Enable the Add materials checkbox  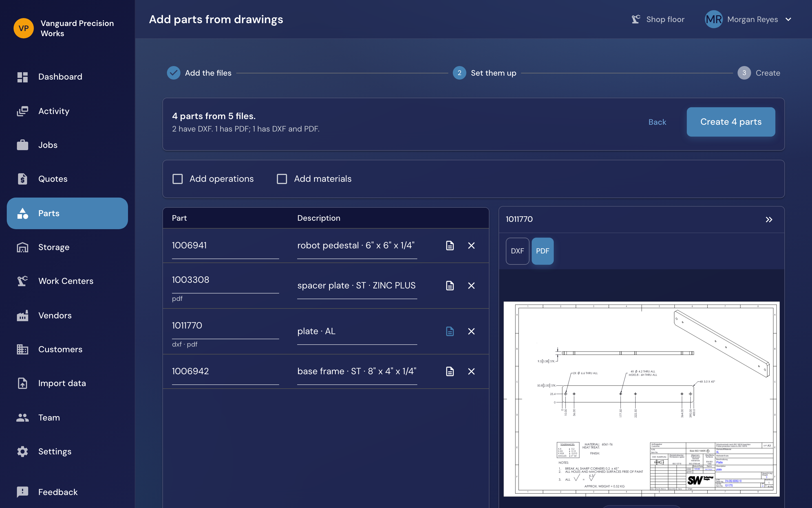click(x=282, y=179)
